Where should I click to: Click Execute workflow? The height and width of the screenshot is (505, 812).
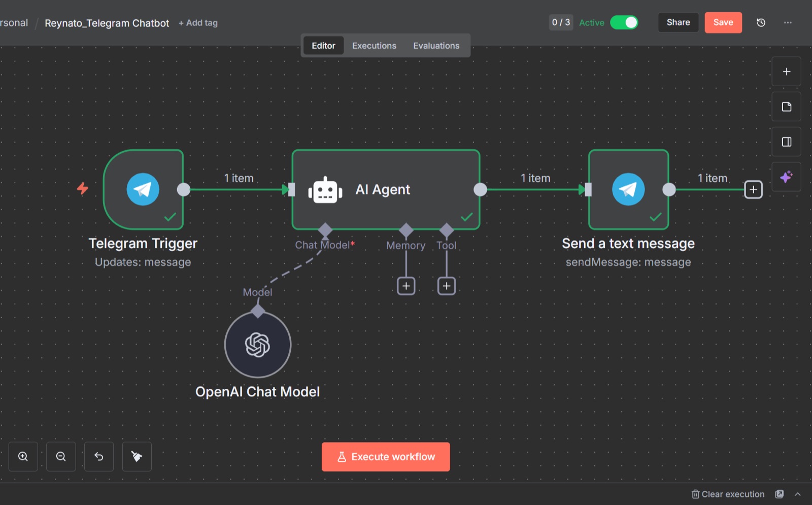point(386,457)
